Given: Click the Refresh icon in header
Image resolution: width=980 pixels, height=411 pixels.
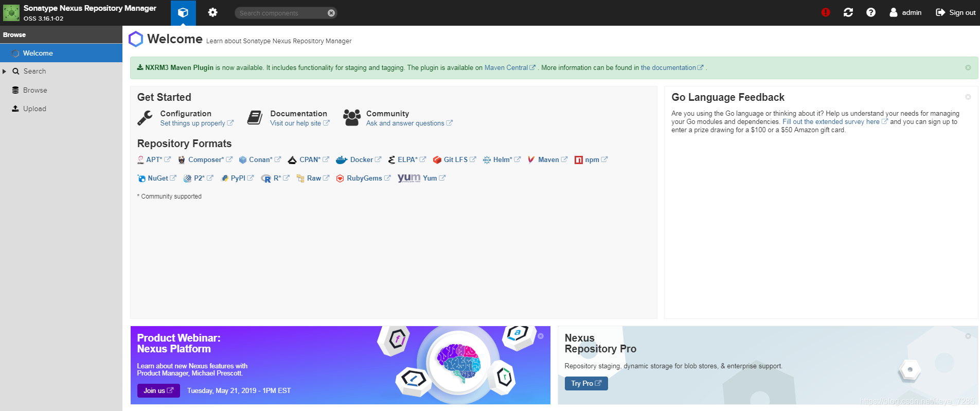Looking at the screenshot, I should (x=848, y=12).
